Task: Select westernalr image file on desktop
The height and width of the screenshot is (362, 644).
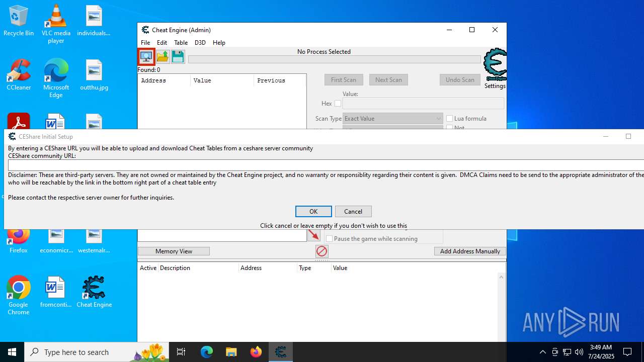Action: coord(94,242)
